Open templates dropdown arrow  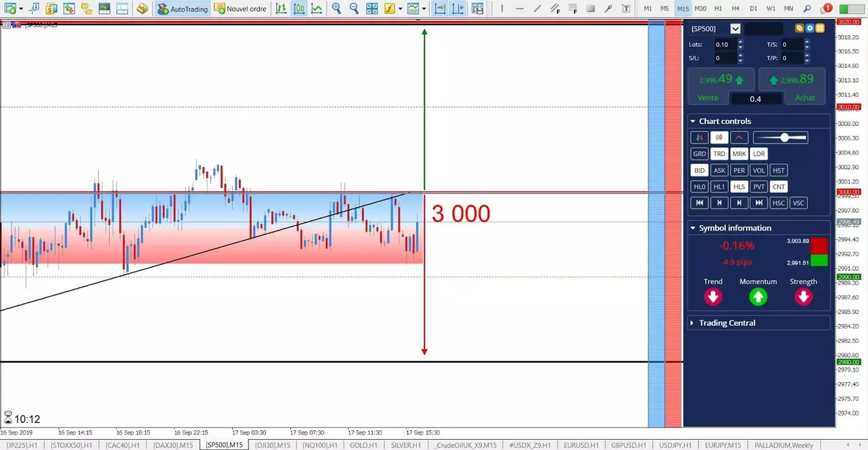pos(424,9)
